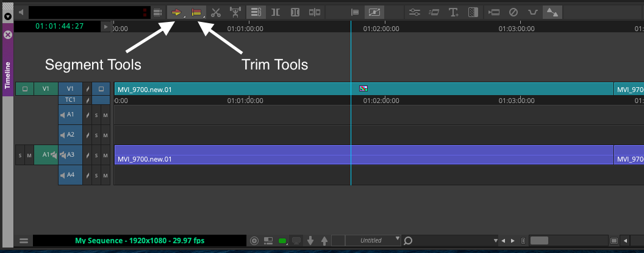The width and height of the screenshot is (644, 253).
Task: Click the Title tool T+ icon
Action: (453, 12)
